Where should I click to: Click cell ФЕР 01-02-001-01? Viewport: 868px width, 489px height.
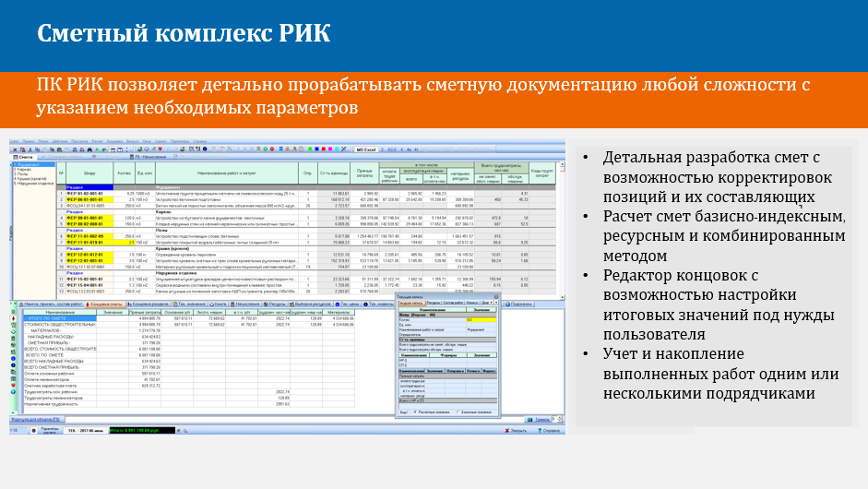tap(89, 193)
